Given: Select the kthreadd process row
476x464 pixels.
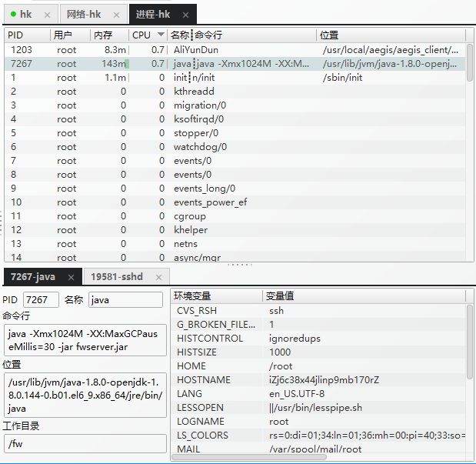Looking at the screenshot, I should pos(235,92).
